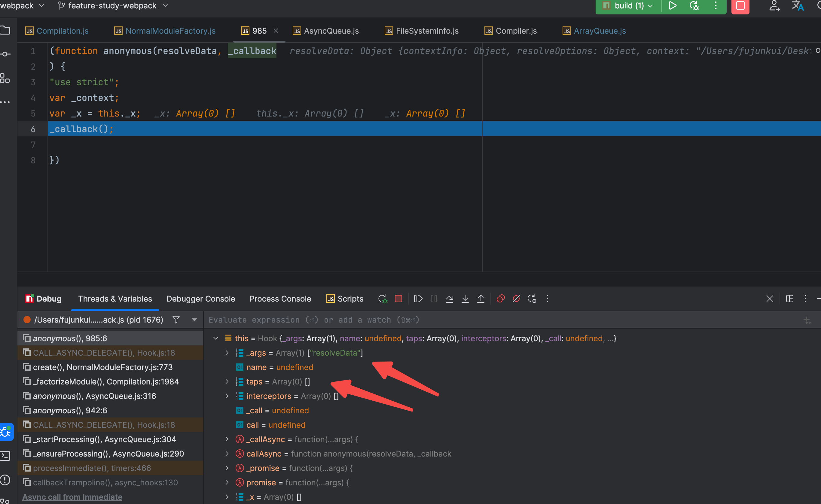This screenshot has height=504, width=821.
Task: Click Step Into icon
Action: (x=465, y=299)
